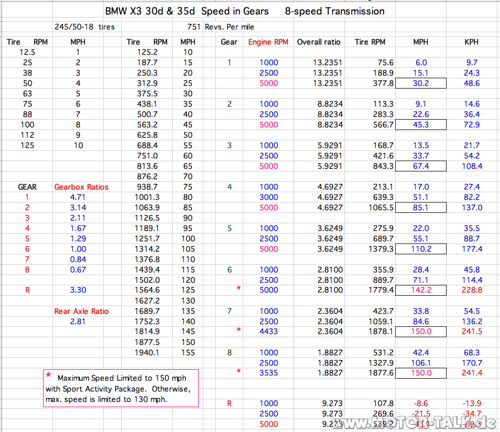The width and height of the screenshot is (500, 432).
Task: Select reverse tire RPM cell "107.8"
Action: coord(383,403)
